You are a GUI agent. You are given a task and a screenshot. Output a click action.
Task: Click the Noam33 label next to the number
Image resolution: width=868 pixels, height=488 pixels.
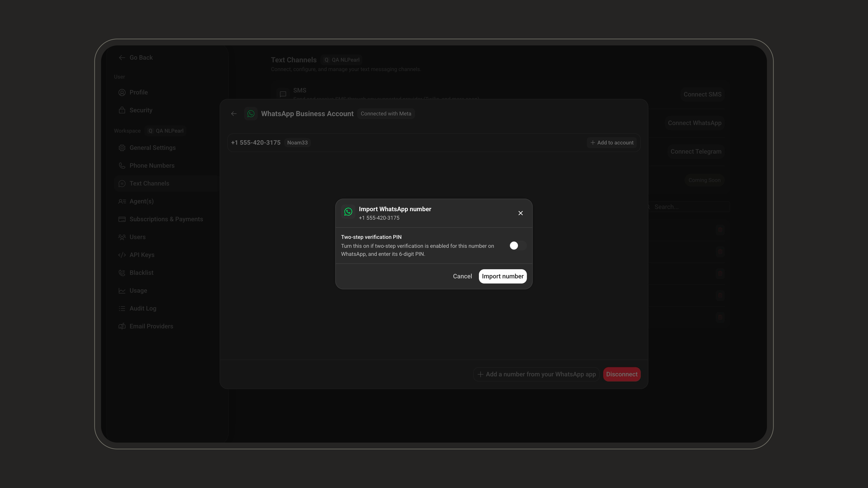(x=297, y=143)
